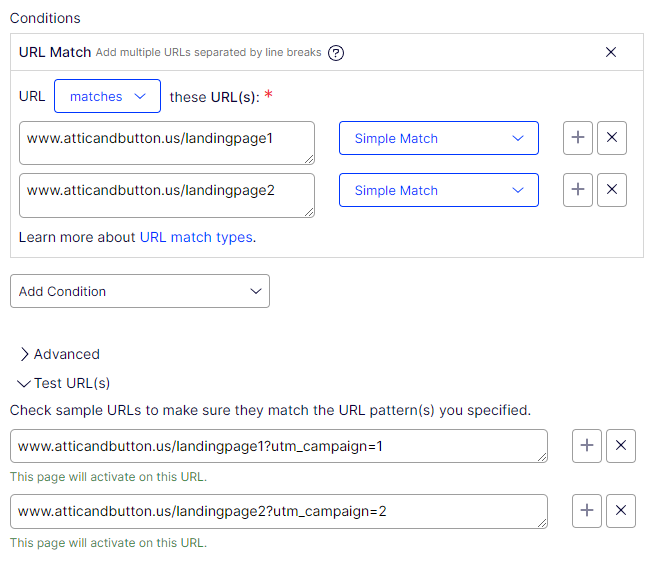The width and height of the screenshot is (650, 568).
Task: Collapse the Test URL(s) section
Action: point(64,383)
